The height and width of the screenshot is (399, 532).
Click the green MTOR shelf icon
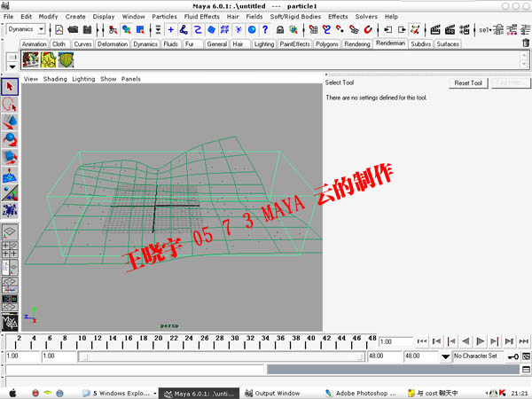click(x=66, y=59)
